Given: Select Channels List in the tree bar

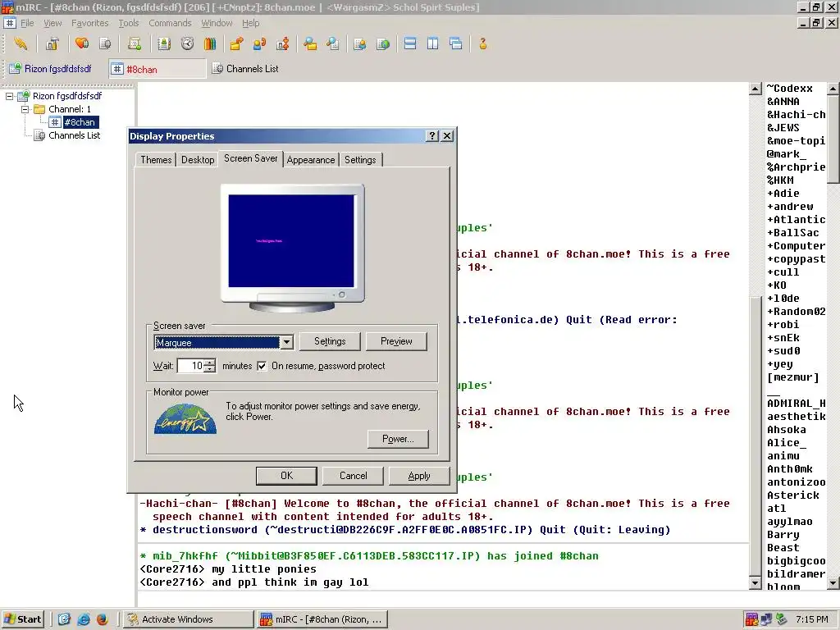Looking at the screenshot, I should click(74, 135).
